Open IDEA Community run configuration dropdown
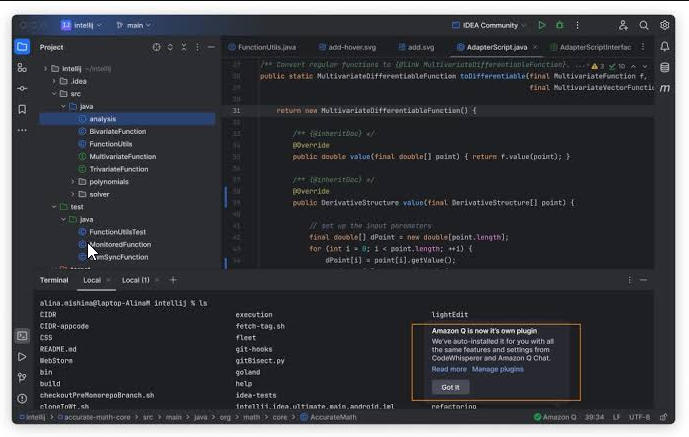This screenshot has height=437, width=689. pos(489,25)
